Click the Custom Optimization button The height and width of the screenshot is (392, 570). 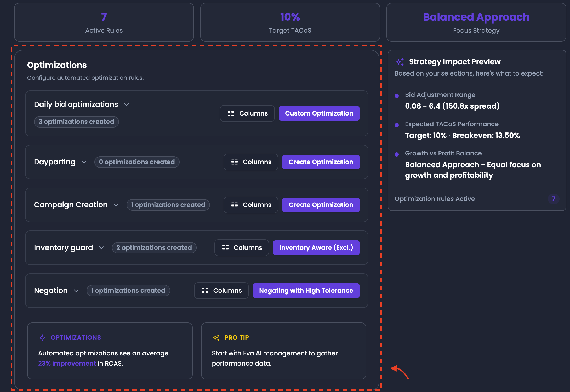(x=319, y=113)
